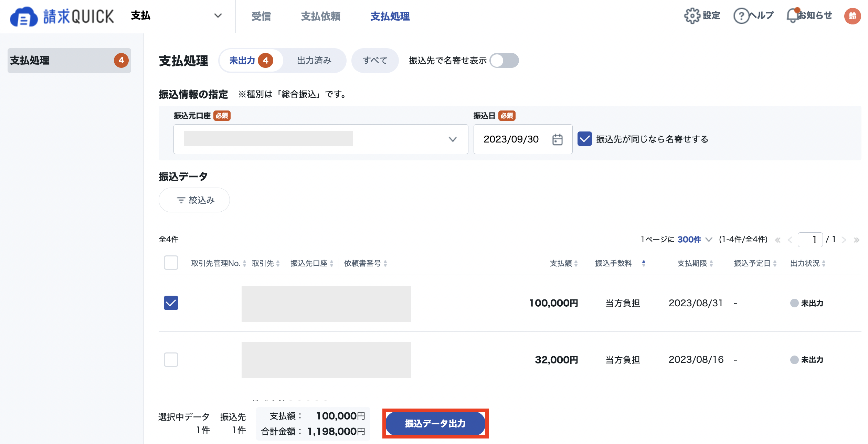
Task: Open the お知らせ bell notifications
Action: [793, 16]
